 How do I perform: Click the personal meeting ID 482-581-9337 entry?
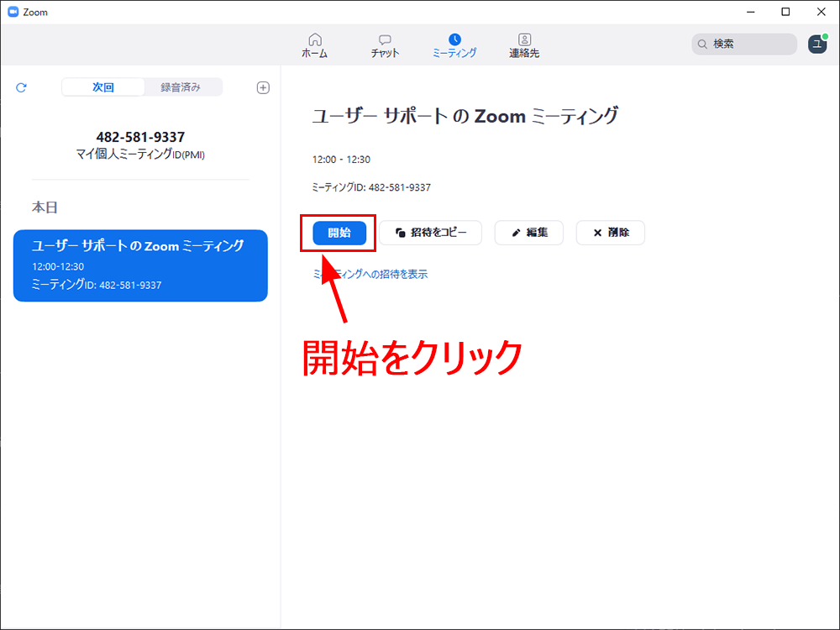(x=140, y=144)
